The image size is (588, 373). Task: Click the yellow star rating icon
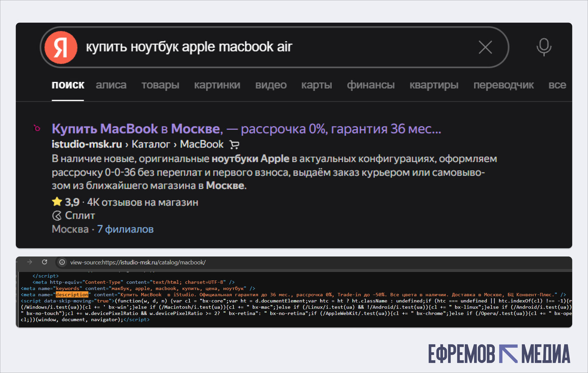(x=57, y=202)
